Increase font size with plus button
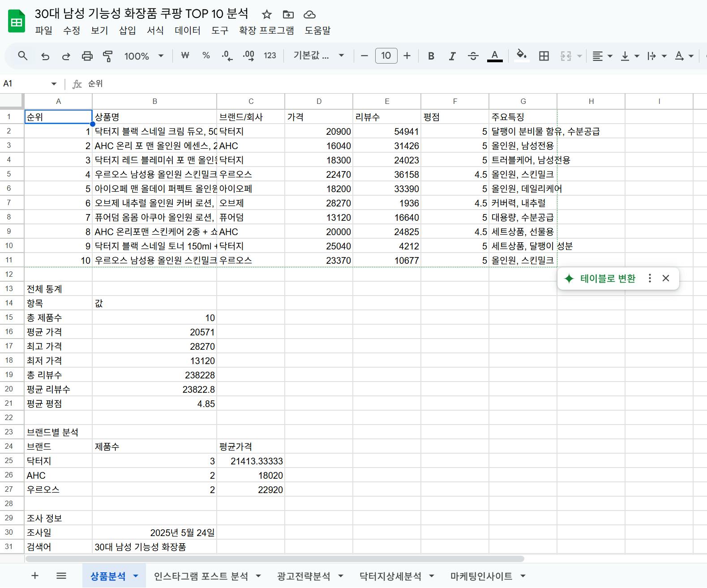 click(x=407, y=56)
